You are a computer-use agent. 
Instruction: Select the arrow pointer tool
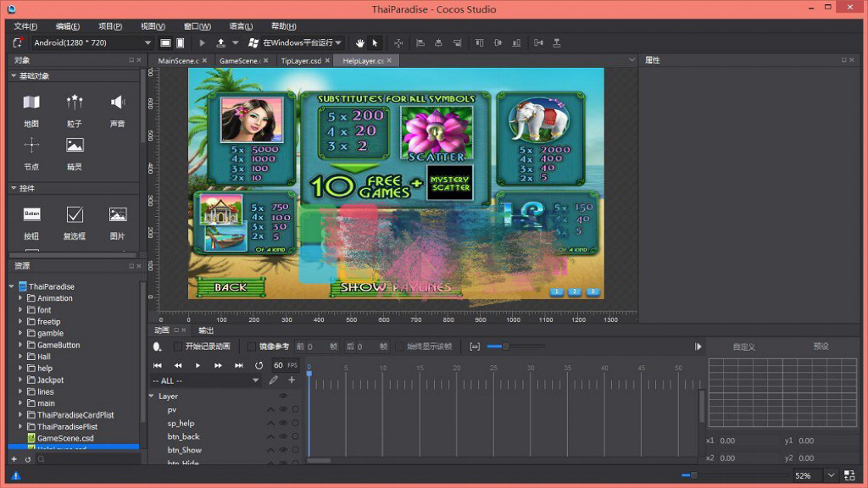pyautogui.click(x=375, y=42)
